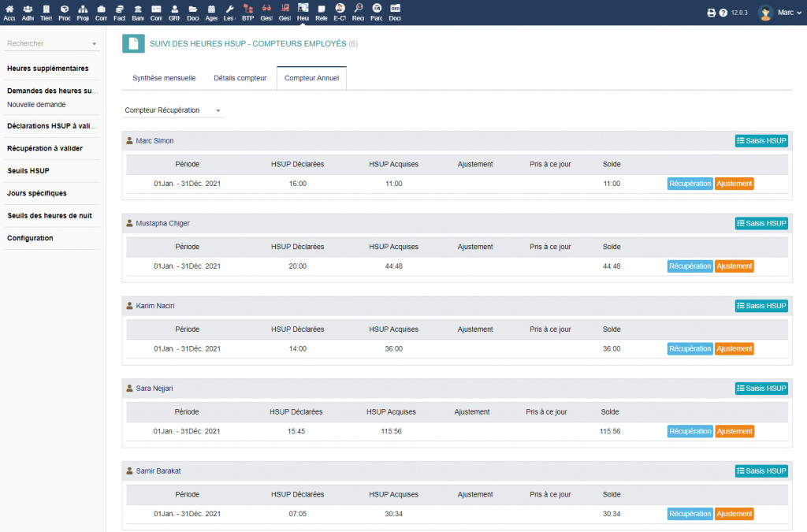
Task: Open the BTP module icon
Action: [x=247, y=12]
